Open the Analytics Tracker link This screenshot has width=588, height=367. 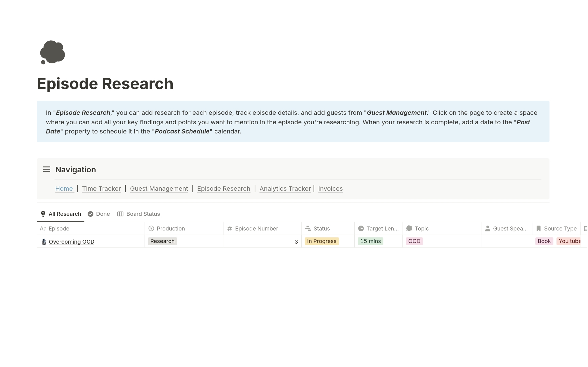285,189
